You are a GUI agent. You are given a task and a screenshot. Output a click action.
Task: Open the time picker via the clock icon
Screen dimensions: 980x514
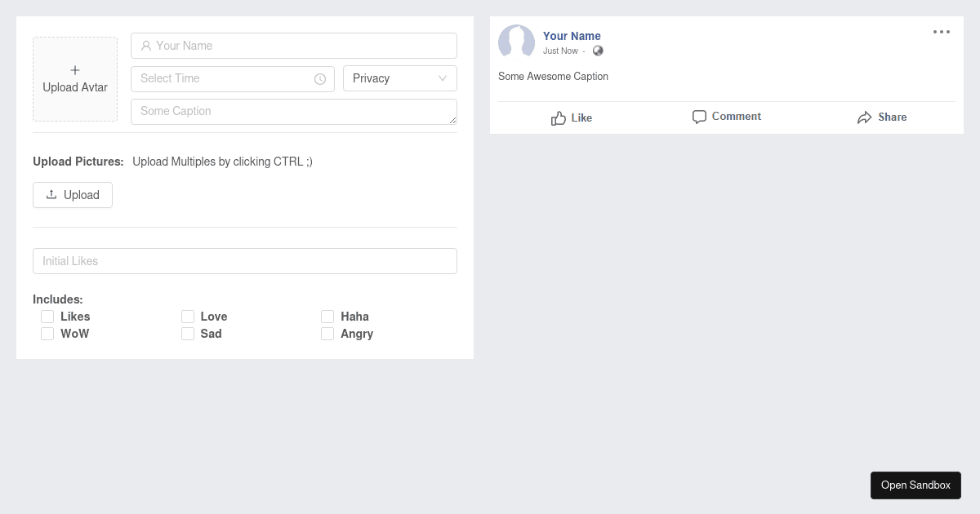click(320, 78)
